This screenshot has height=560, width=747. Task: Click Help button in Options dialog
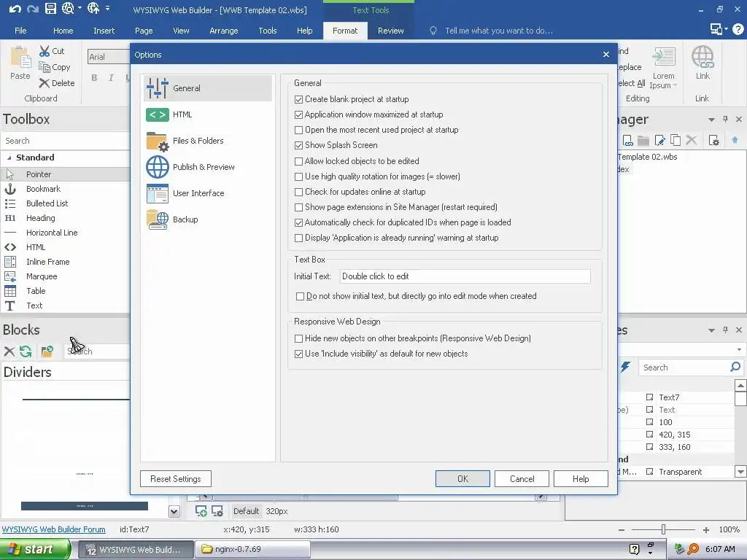click(x=581, y=479)
